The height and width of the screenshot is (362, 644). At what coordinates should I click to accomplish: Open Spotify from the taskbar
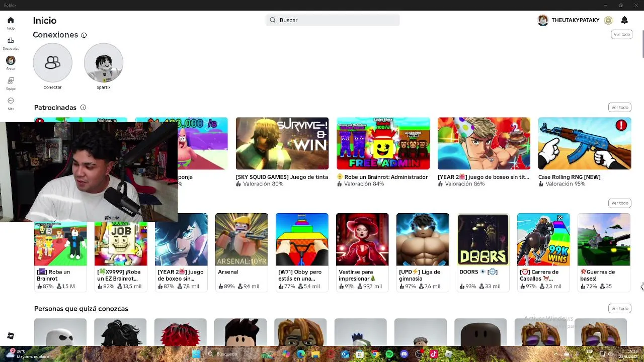coord(389,354)
